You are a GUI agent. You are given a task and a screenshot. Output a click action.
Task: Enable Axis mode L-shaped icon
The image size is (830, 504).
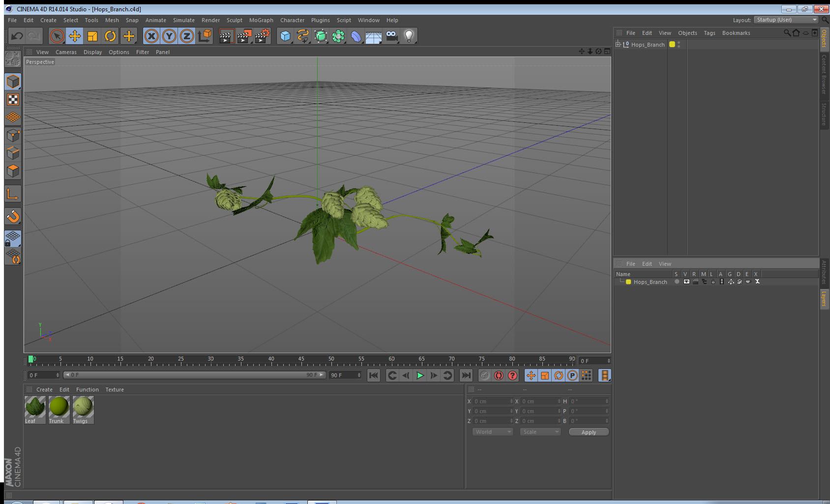[13, 194]
